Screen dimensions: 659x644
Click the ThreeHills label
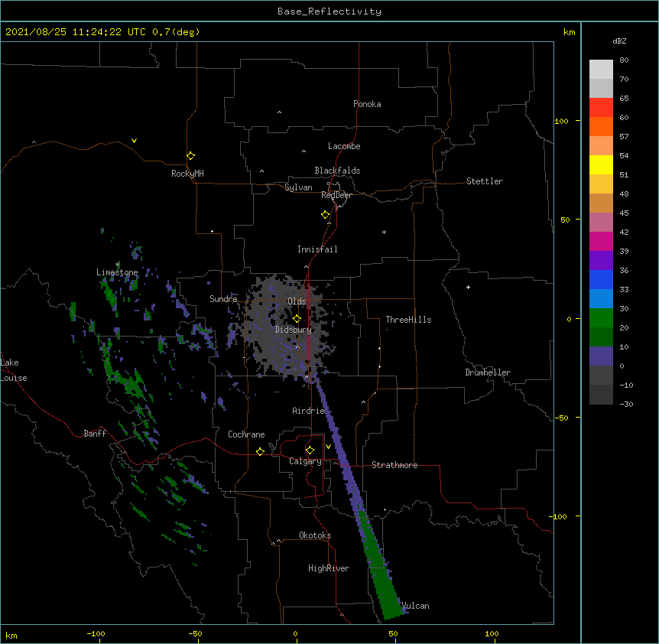coord(408,320)
